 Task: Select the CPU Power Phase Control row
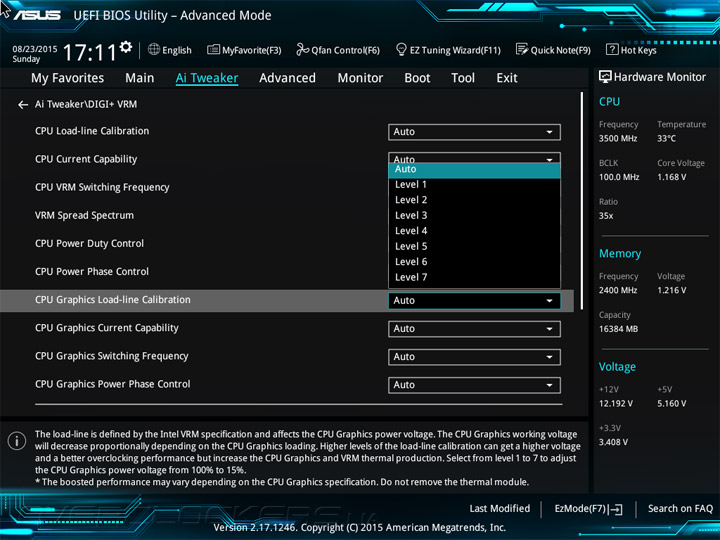click(92, 272)
